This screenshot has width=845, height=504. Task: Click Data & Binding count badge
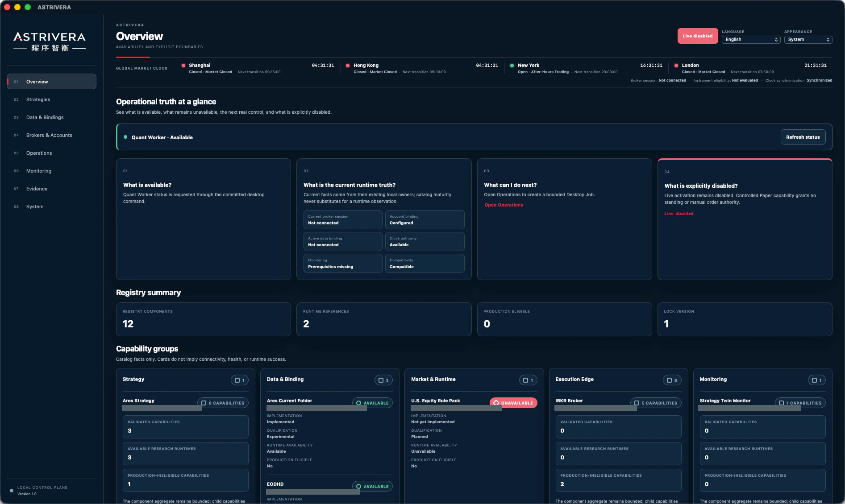coord(383,380)
